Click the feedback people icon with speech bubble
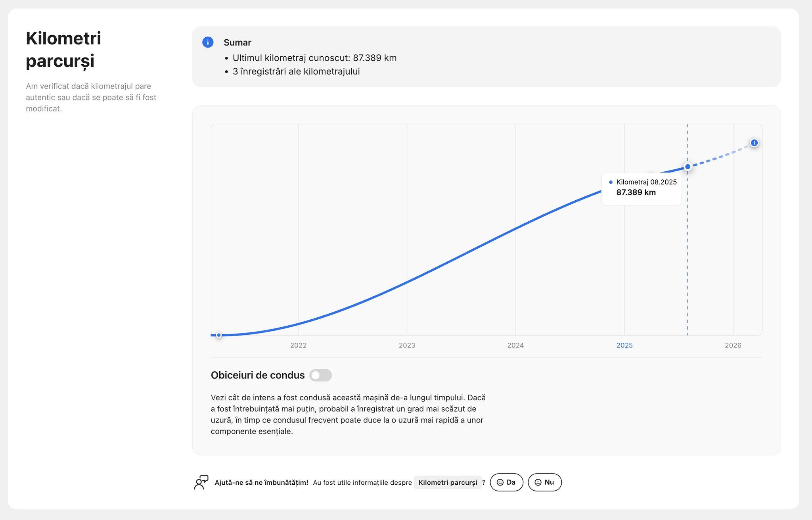The width and height of the screenshot is (812, 520). coord(201,482)
